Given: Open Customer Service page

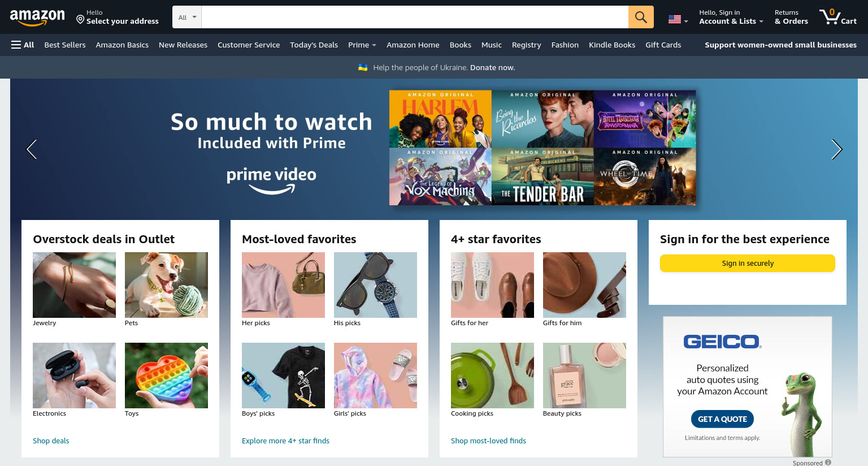Looking at the screenshot, I should click(x=249, y=45).
